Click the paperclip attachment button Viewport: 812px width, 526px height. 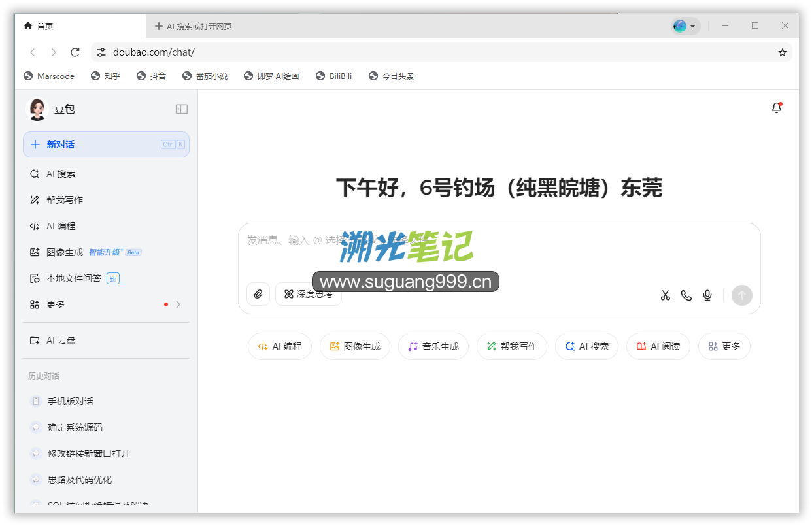(258, 295)
